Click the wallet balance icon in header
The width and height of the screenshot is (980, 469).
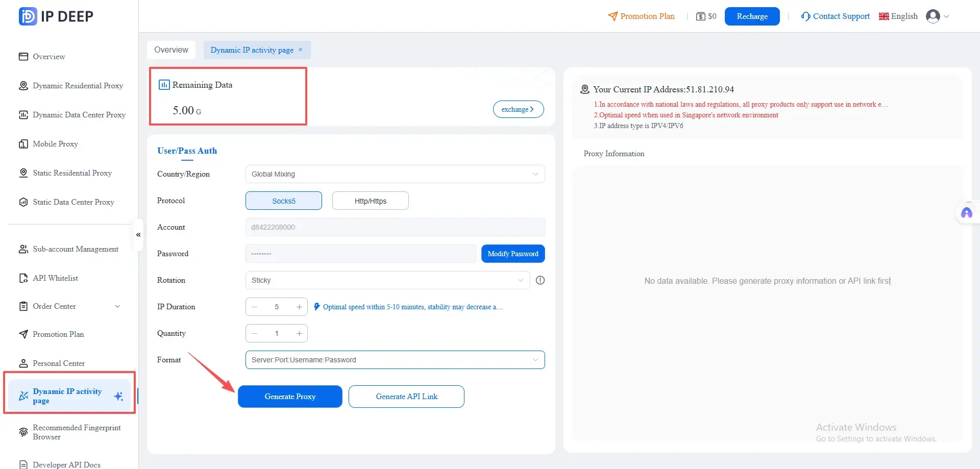701,16
